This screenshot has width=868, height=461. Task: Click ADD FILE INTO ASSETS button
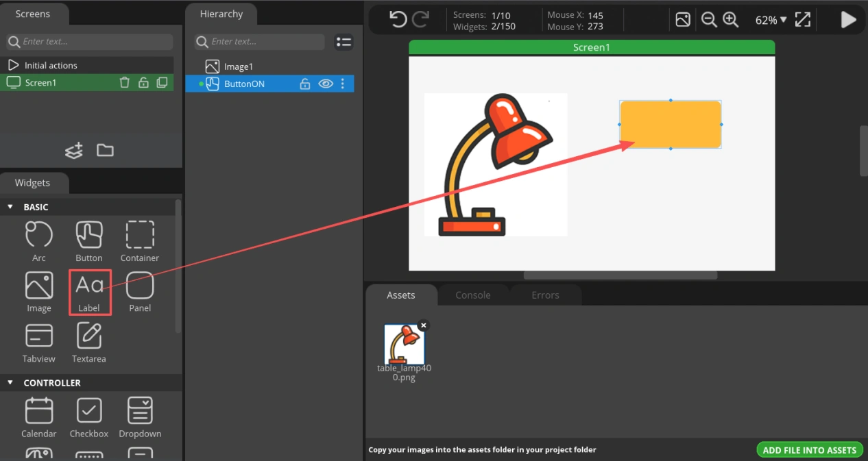[x=809, y=450]
